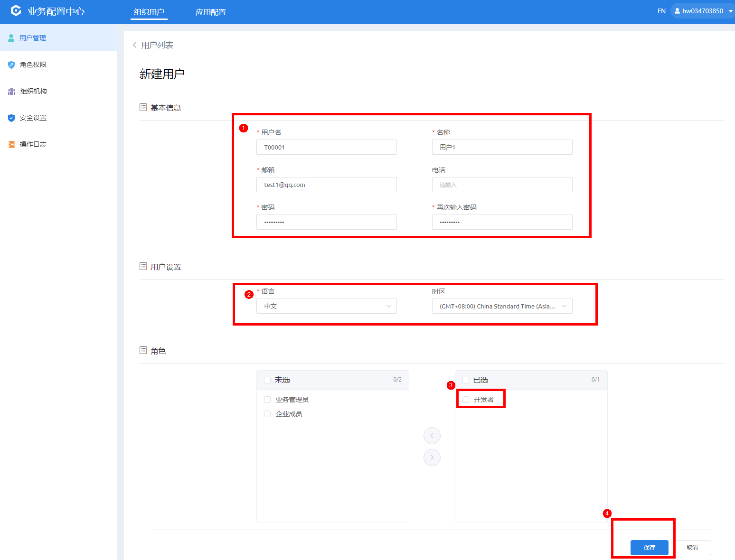Click the 基本信息 section list icon
The height and width of the screenshot is (560, 735).
tap(143, 107)
